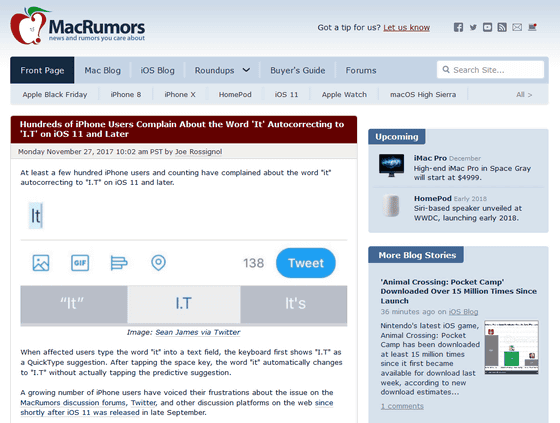Click the It's QuickType suggestion

(x=294, y=304)
